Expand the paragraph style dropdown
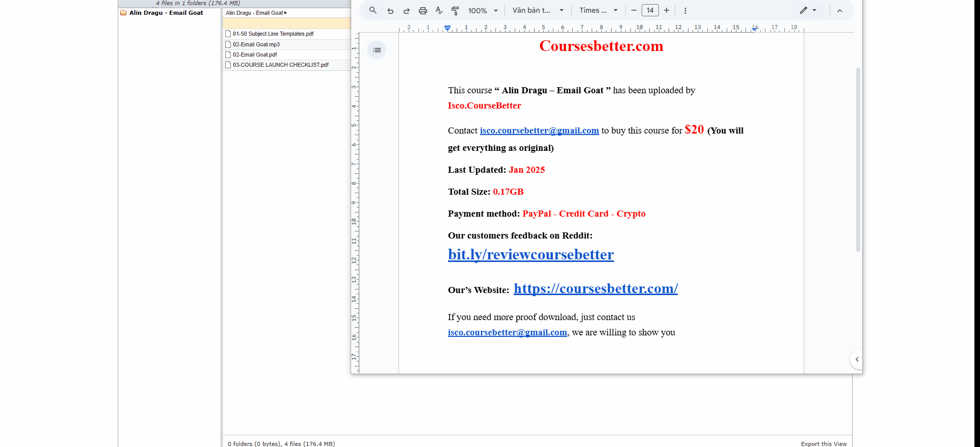This screenshot has width=980, height=447. coord(538,11)
